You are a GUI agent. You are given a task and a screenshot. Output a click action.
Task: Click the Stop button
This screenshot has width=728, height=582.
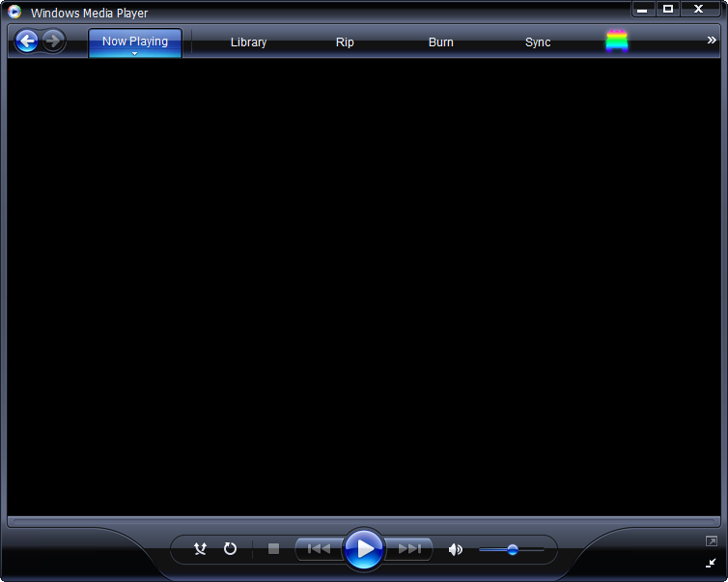point(274,549)
